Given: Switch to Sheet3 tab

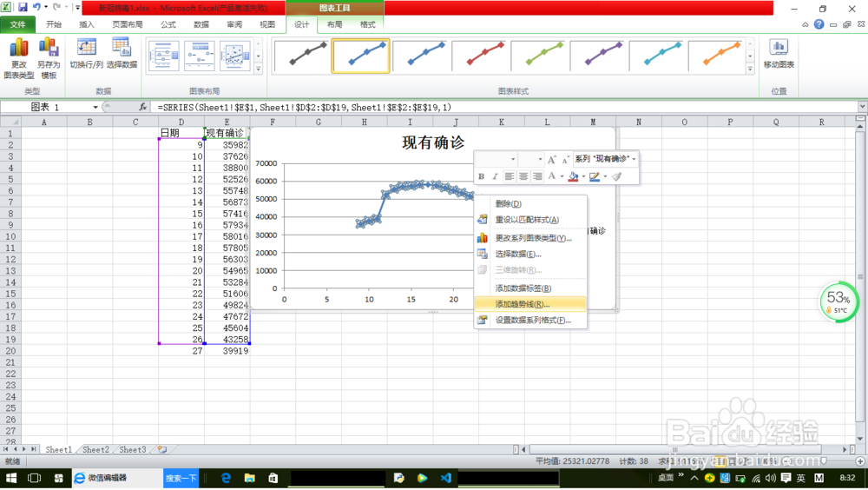Looking at the screenshot, I should (x=133, y=449).
